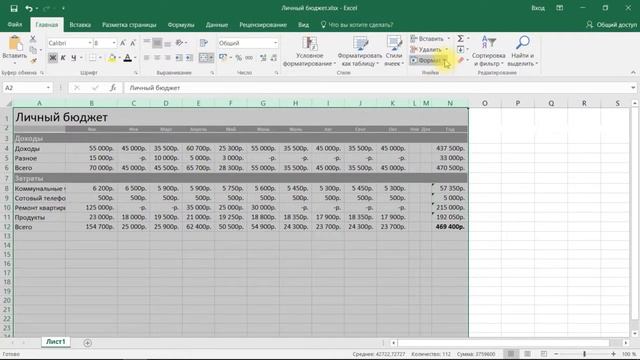
Task: Open Форматировать как таблицу dropdown
Action: click(x=360, y=51)
